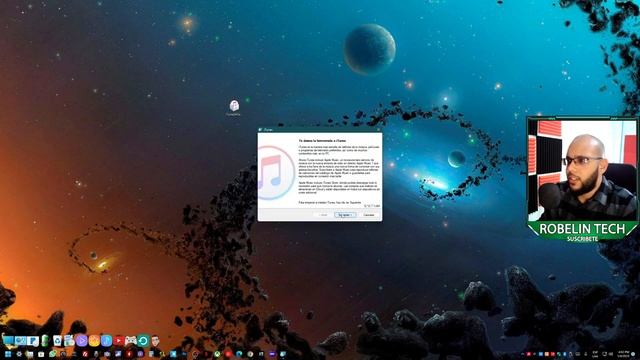The image size is (640, 360).
Task: Click Cancelar in the iTunes installer
Action: pos(369,215)
